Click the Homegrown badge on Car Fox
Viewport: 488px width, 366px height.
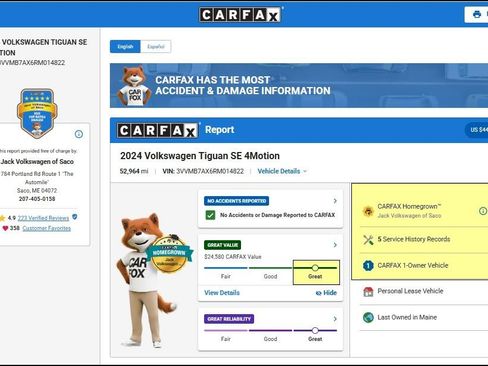[169, 253]
